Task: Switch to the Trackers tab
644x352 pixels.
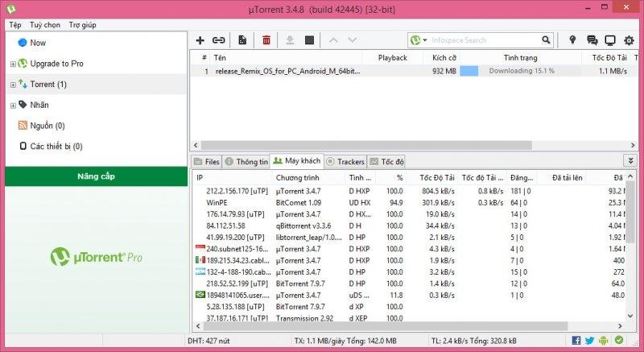Action: click(345, 161)
